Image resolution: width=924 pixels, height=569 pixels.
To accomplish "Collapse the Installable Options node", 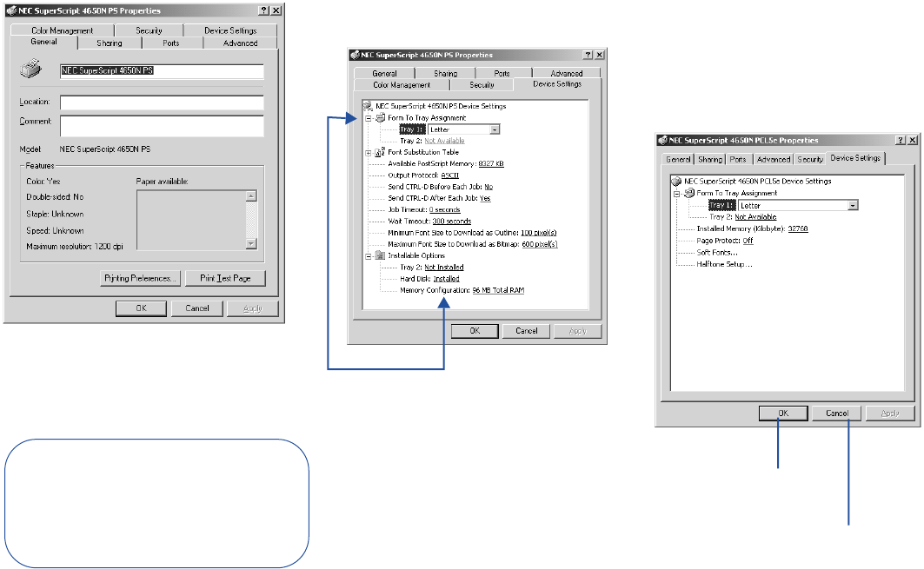I will pos(369,256).
